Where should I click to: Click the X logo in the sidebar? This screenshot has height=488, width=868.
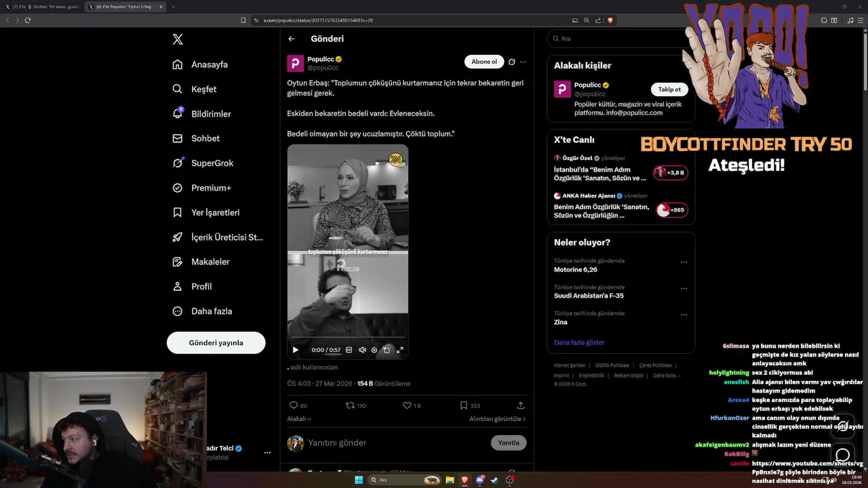(x=178, y=39)
